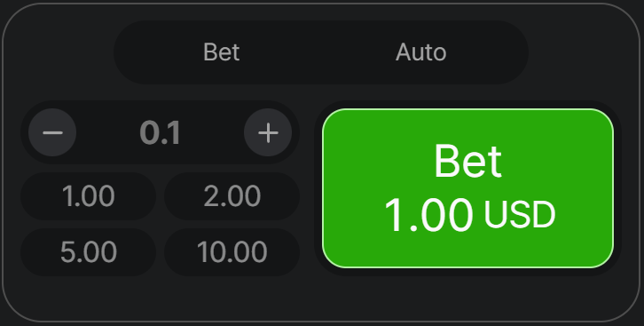This screenshot has width=644, height=326.
Task: Choose the 1.00 preset amount
Action: (x=89, y=196)
